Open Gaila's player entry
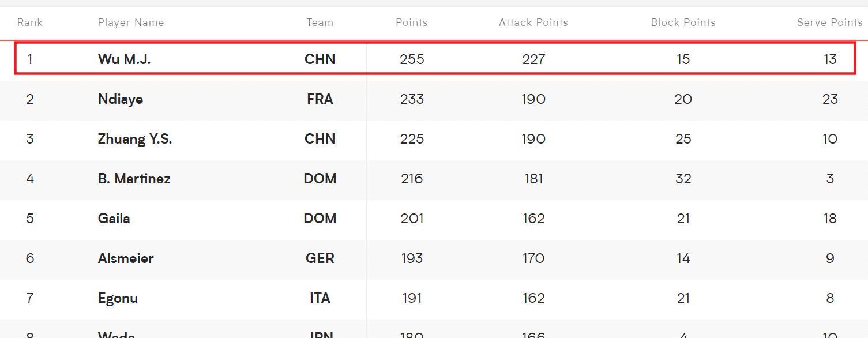Viewport: 868px width, 338px height. [114, 219]
